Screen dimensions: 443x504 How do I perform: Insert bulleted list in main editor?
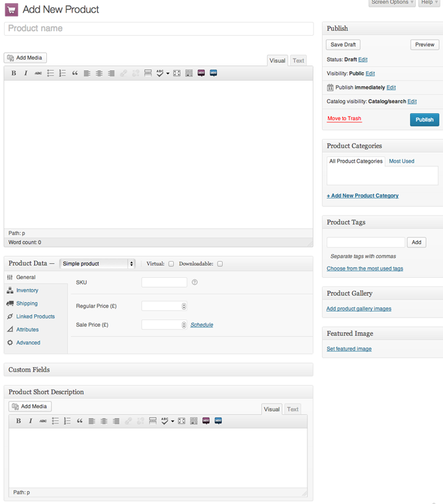click(x=50, y=73)
